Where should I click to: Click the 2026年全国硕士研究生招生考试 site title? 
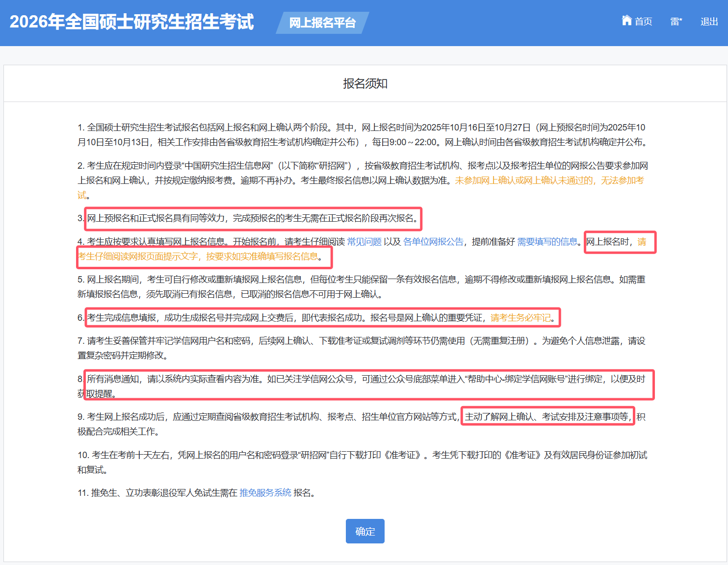[x=131, y=22]
